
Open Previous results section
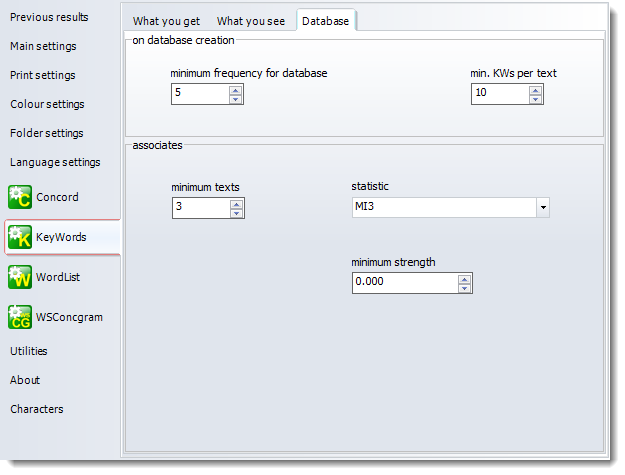(x=49, y=17)
